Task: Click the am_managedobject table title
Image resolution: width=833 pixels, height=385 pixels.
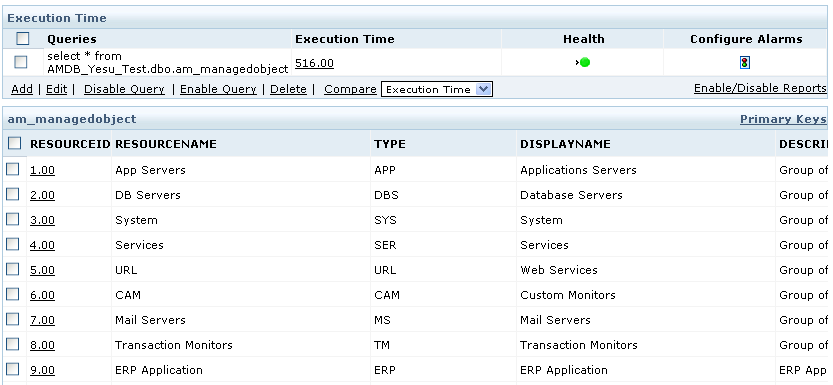Action: [x=72, y=119]
